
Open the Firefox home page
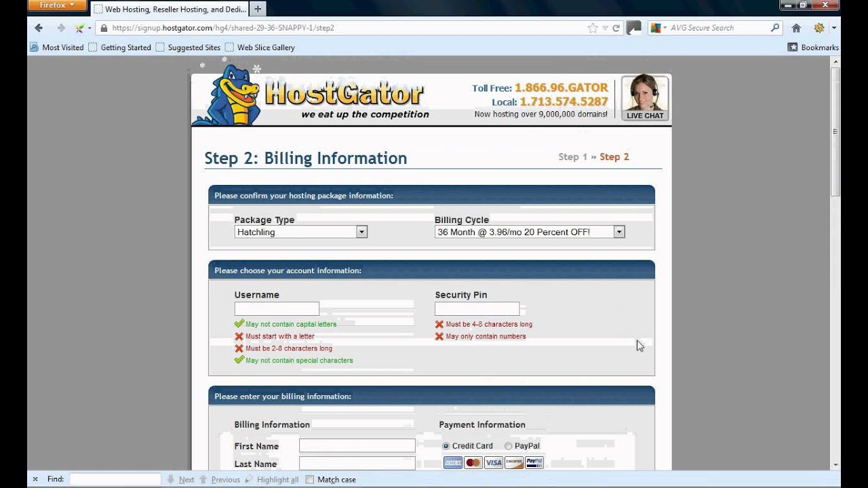(x=797, y=28)
